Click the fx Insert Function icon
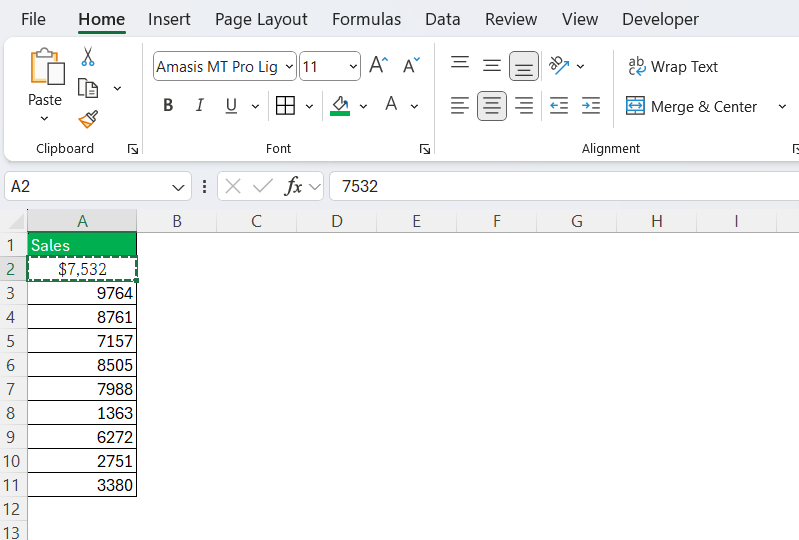The width and height of the screenshot is (799, 540). (294, 186)
